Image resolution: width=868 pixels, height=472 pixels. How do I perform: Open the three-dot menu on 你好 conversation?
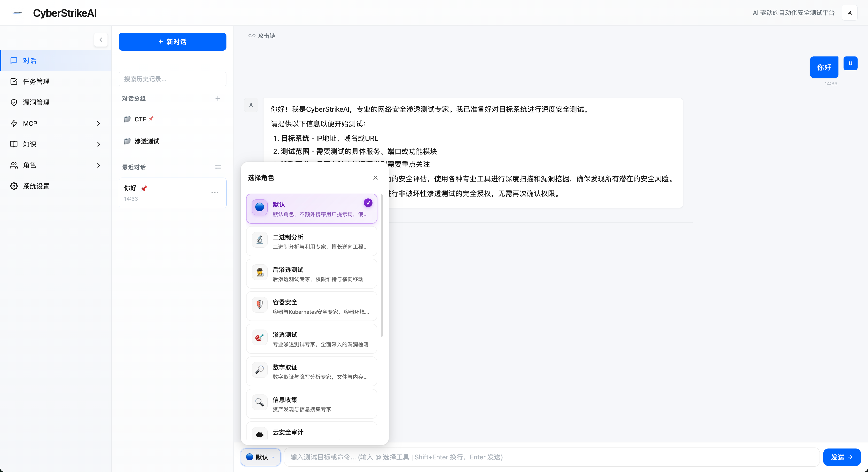tap(215, 193)
